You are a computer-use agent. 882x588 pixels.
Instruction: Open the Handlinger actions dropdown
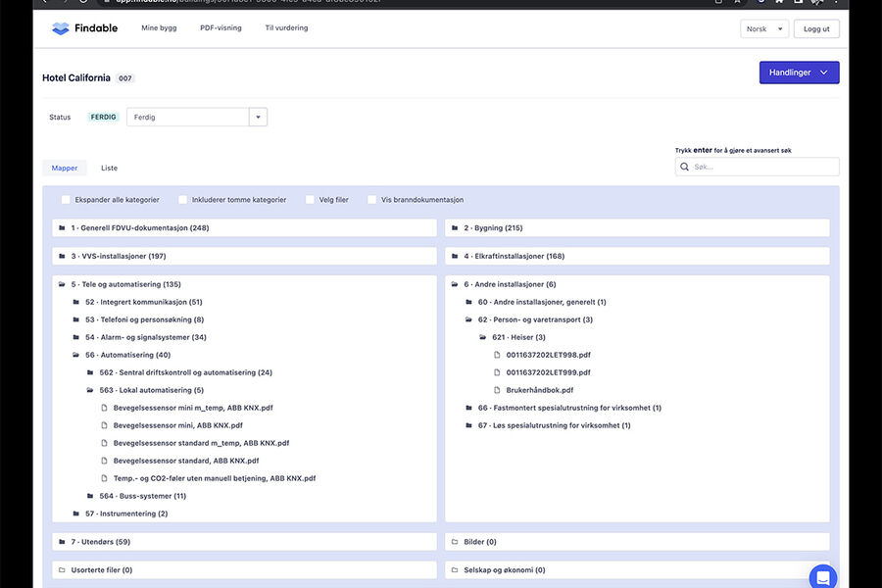(799, 73)
